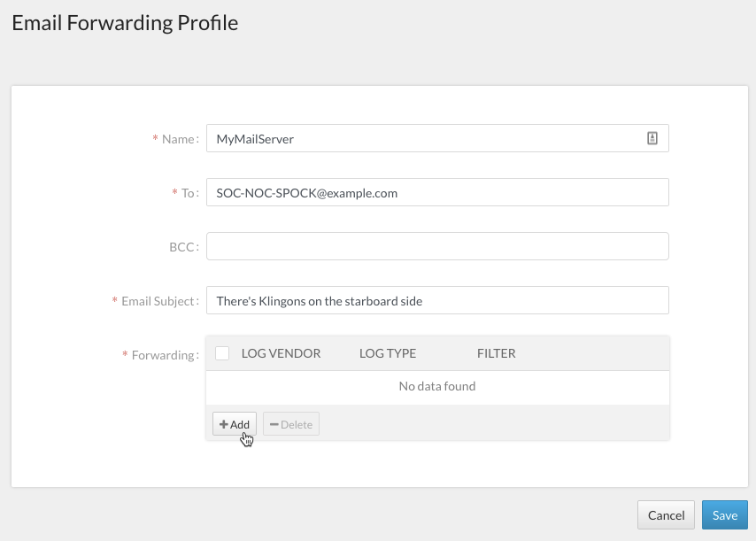
Task: Click the To field label
Action: 189,193
